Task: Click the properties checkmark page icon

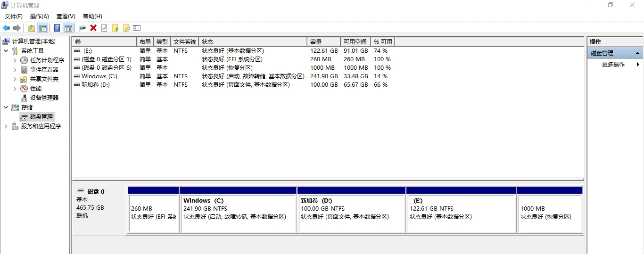Action: pos(104,28)
